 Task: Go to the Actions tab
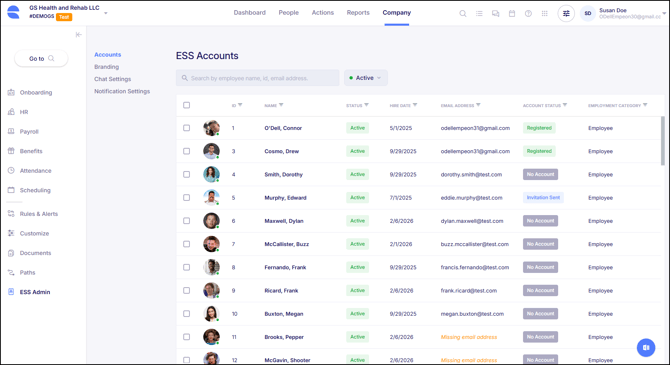[x=323, y=13]
